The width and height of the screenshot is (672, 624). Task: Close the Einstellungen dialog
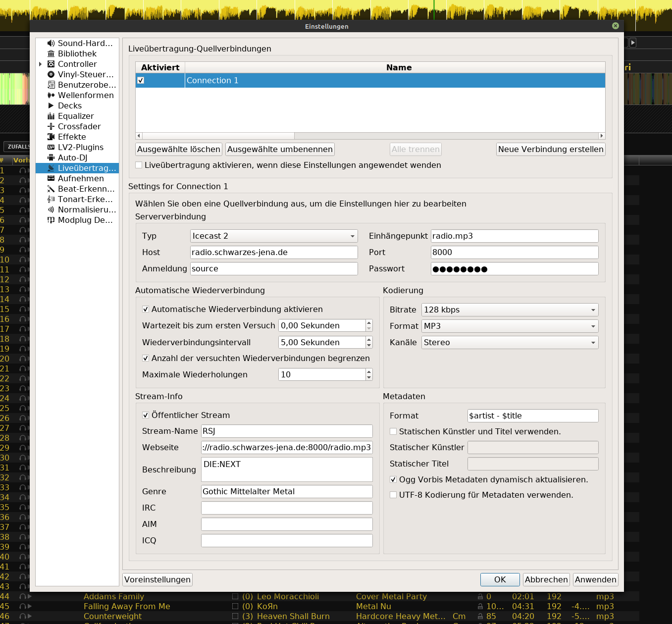[x=616, y=26]
